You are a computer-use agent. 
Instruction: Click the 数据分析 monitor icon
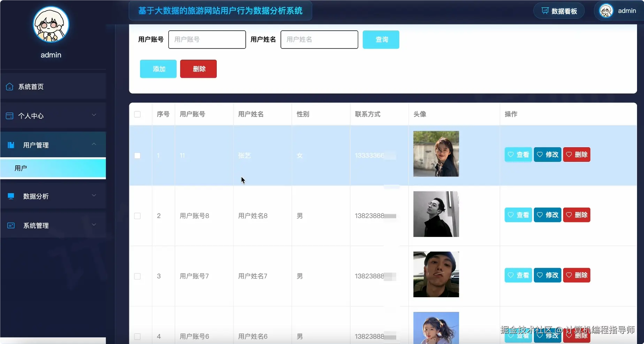11,196
